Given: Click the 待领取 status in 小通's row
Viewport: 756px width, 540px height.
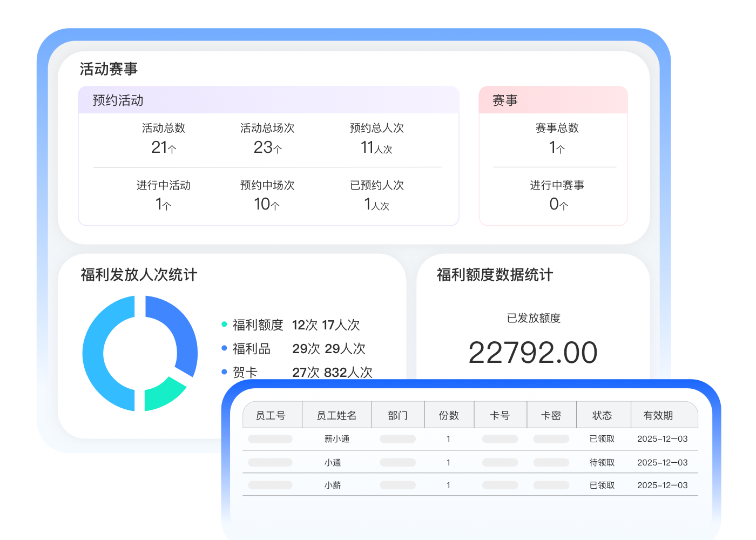Looking at the screenshot, I should [602, 463].
